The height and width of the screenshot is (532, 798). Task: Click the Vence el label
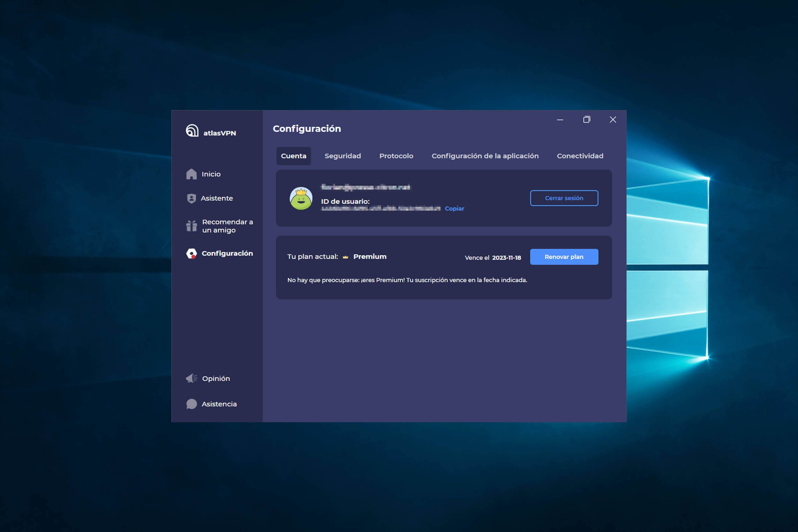[477, 258]
